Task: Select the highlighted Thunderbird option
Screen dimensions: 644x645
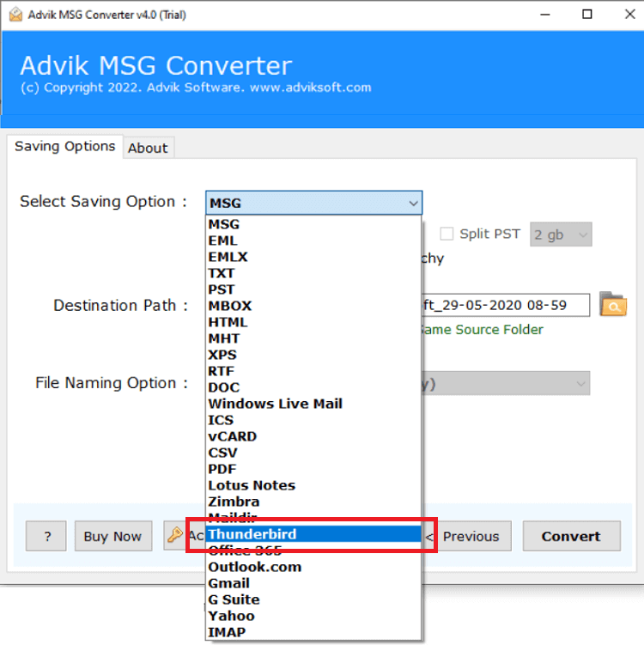Action: pyautogui.click(x=313, y=534)
